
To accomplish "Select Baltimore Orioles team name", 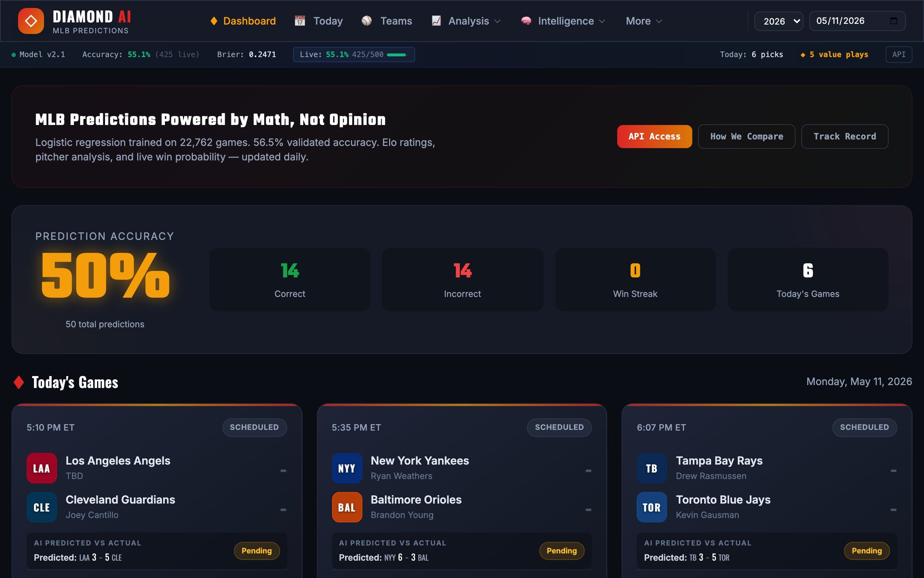I will point(416,500).
